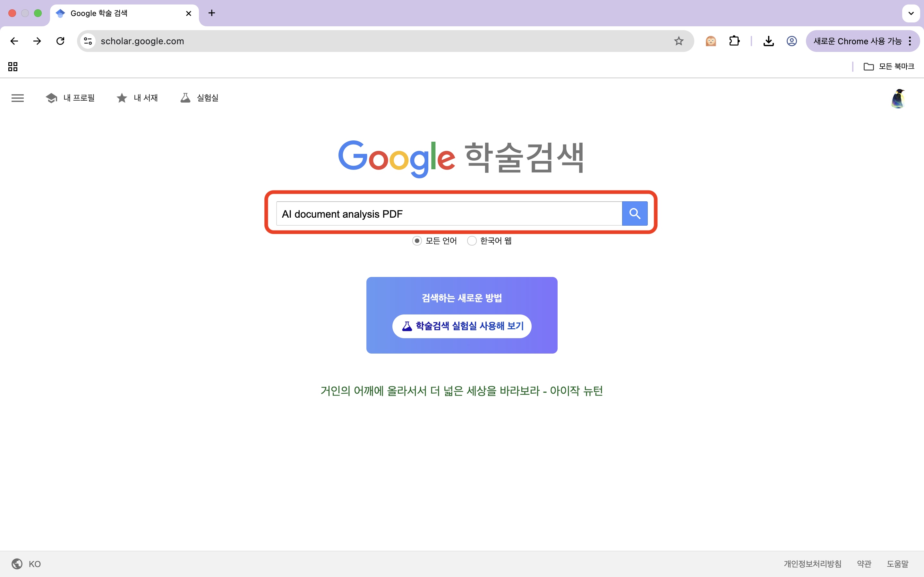Open the extensions puzzle piece icon

[x=735, y=41]
